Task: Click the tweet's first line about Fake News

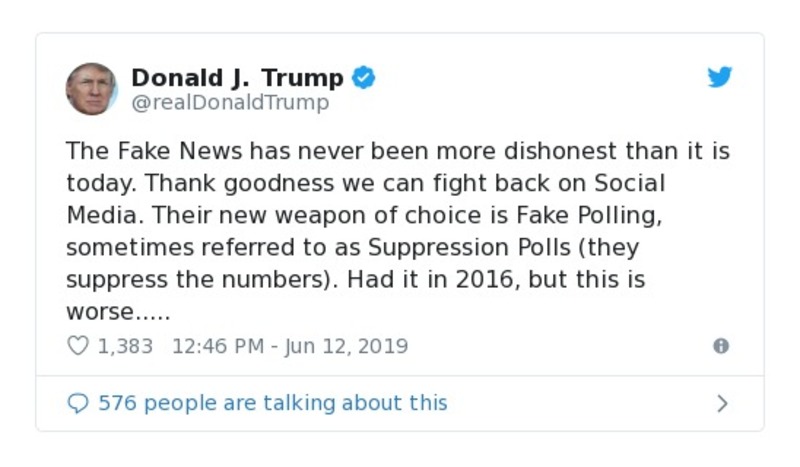Action: click(x=398, y=152)
